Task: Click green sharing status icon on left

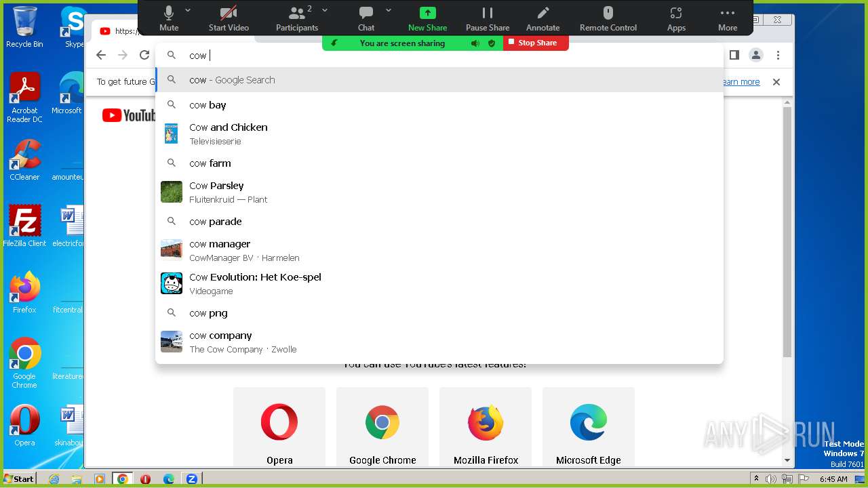Action: [x=334, y=43]
